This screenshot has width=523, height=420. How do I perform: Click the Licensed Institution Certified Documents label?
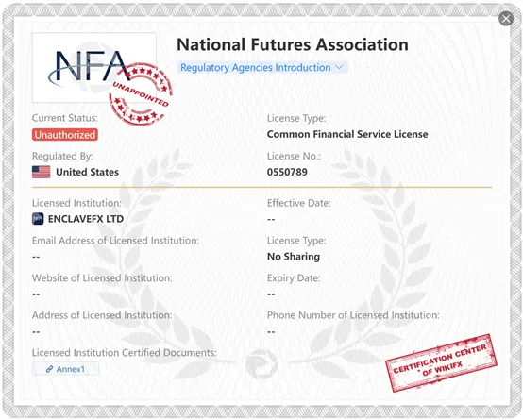coord(125,353)
